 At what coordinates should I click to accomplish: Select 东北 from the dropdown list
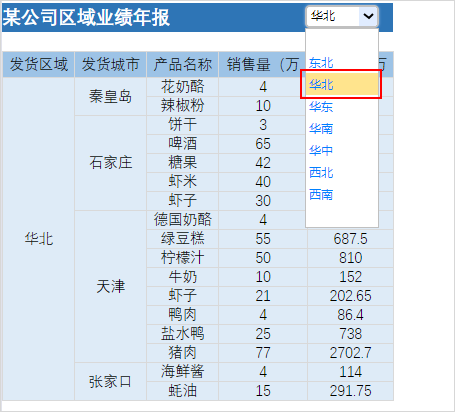(x=342, y=63)
